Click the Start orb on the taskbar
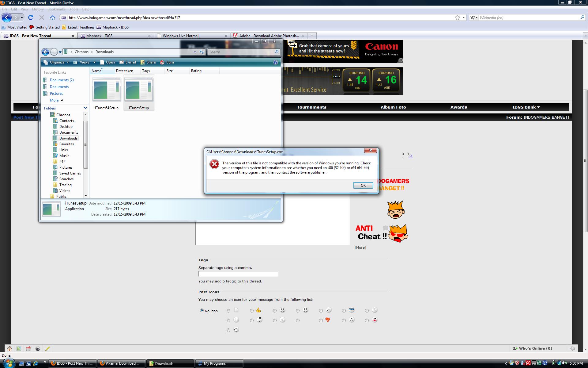Screen dimensions: 588x368 8,363
